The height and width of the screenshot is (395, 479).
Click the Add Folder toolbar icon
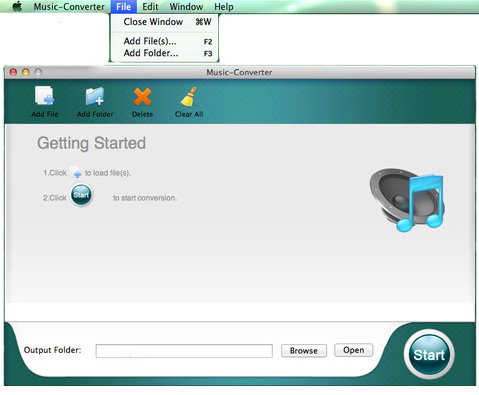pos(95,96)
